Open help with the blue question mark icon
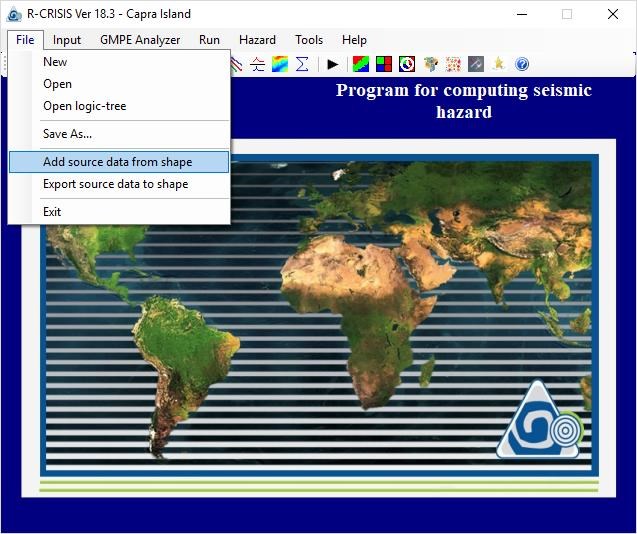Screen dimensions: 637x534 click(x=522, y=64)
